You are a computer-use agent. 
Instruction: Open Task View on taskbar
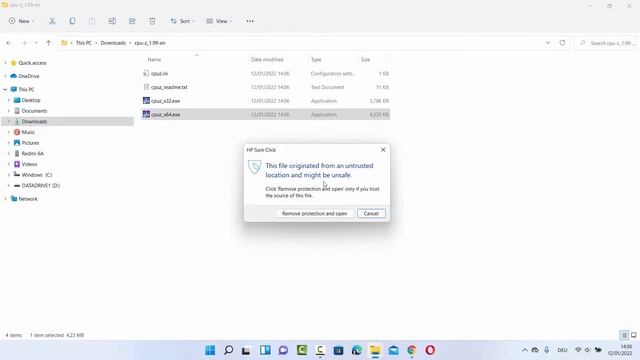(x=246, y=350)
